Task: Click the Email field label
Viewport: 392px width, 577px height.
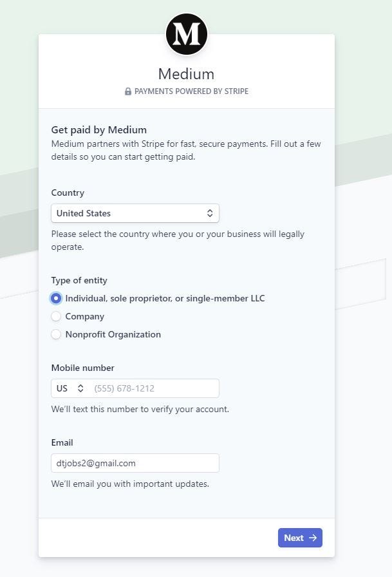Action: (62, 442)
